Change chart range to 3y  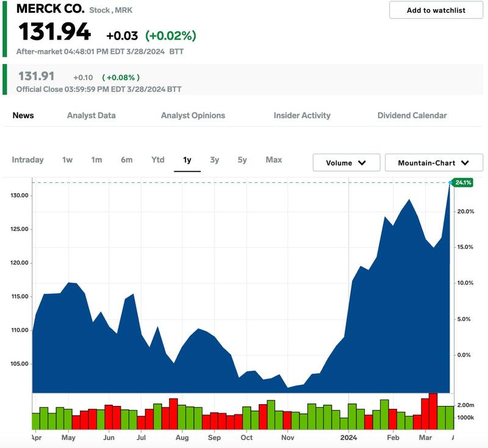(x=215, y=160)
